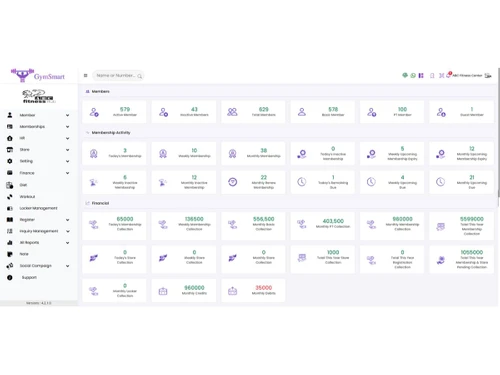
Task: Click Today's Remaining Due clock icon
Action: click(x=302, y=182)
